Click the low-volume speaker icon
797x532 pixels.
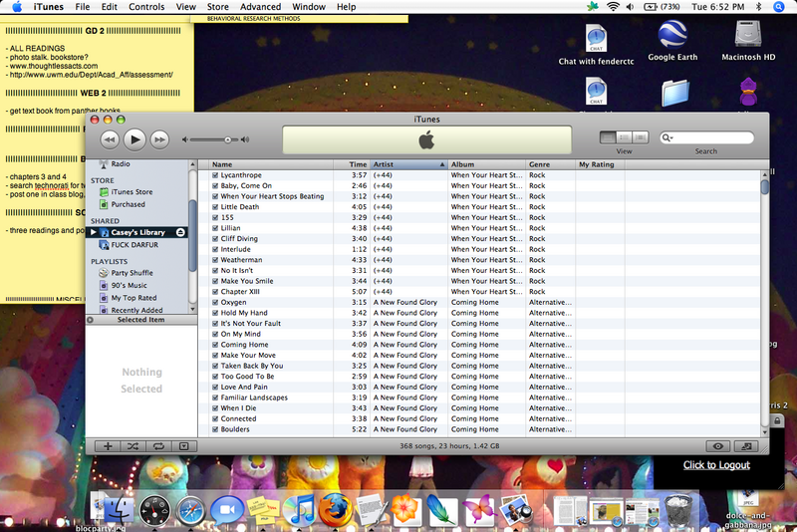point(185,139)
